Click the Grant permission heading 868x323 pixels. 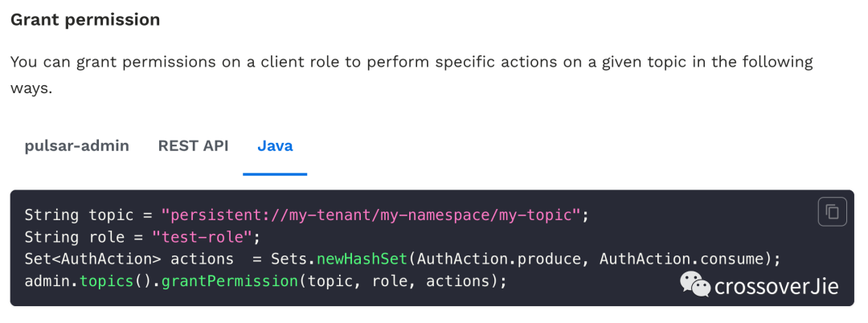[85, 20]
